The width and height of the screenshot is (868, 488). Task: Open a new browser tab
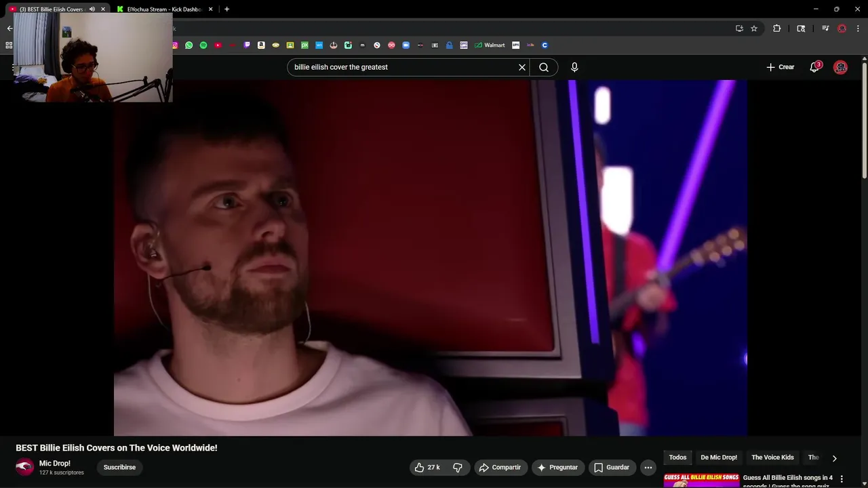pos(226,9)
